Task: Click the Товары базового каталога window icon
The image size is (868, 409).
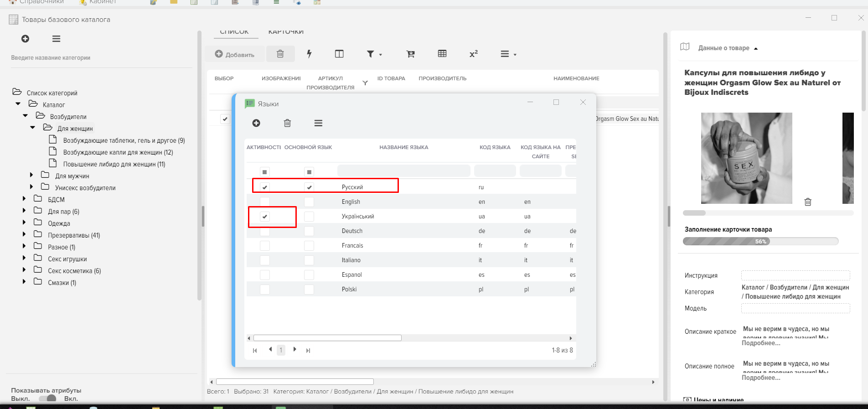Action: 14,20
